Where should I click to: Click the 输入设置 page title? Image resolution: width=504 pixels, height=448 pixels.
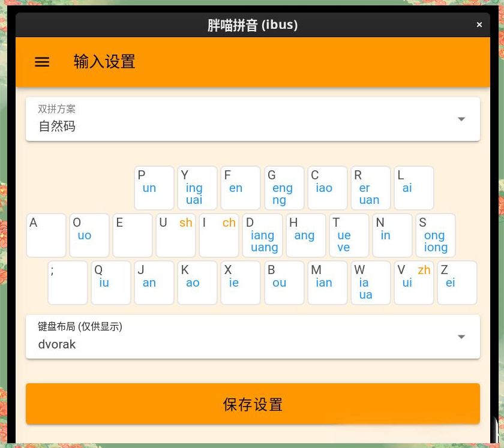104,61
